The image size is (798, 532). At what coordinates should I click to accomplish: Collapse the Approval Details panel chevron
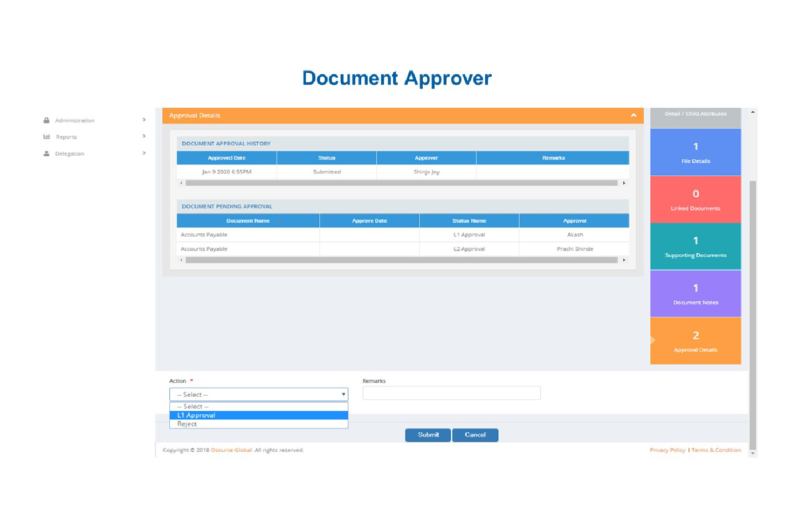(634, 115)
